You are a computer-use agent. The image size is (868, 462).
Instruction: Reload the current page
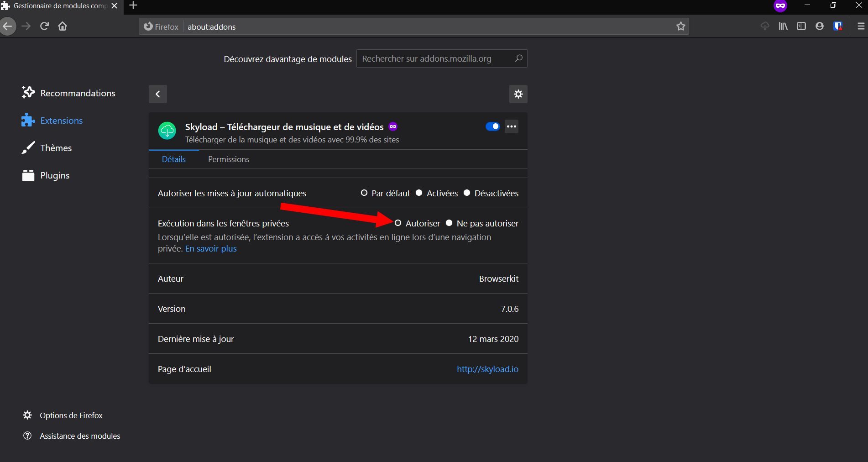point(44,26)
